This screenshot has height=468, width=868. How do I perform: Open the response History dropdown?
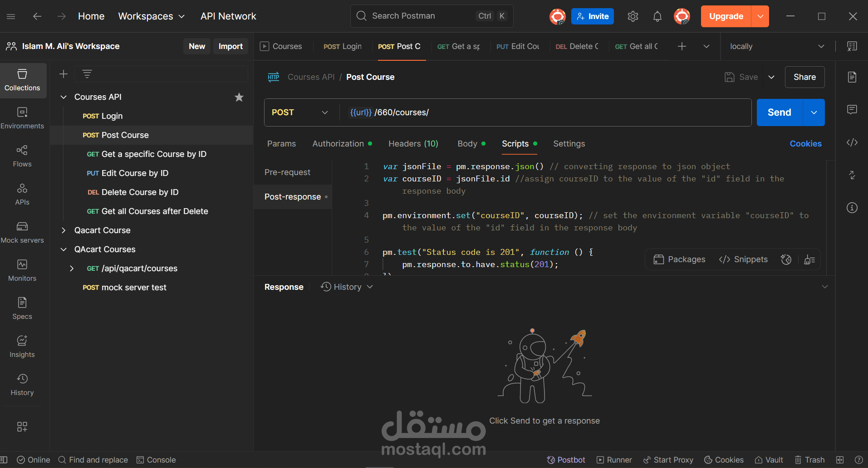pos(347,287)
